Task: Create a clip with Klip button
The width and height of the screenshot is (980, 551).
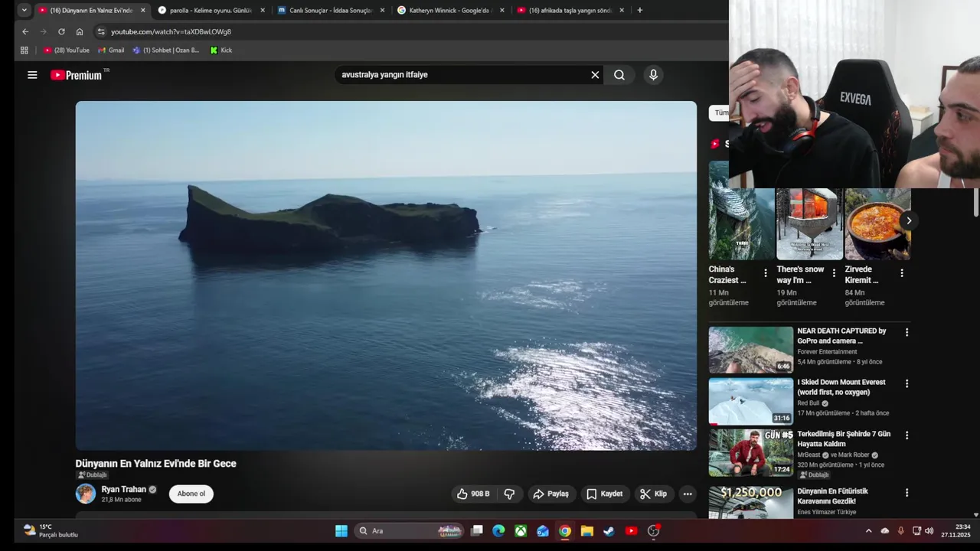Action: point(653,494)
